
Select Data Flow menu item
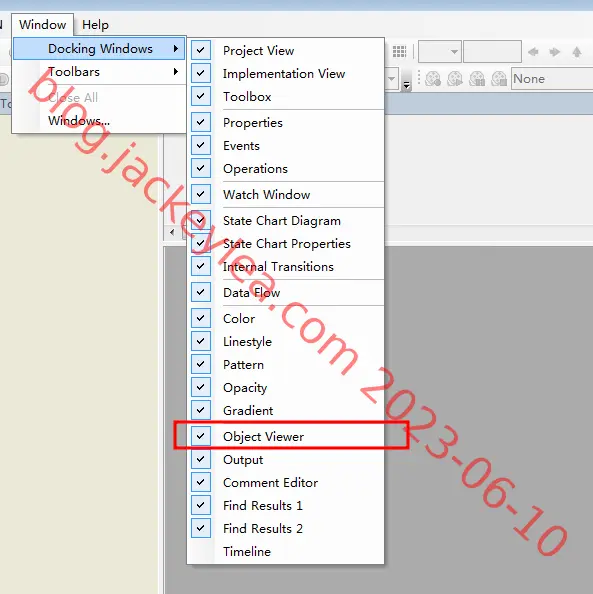[x=286, y=292]
